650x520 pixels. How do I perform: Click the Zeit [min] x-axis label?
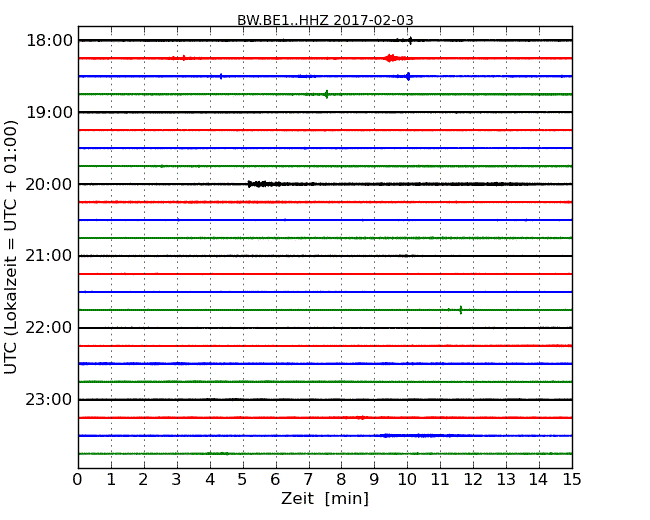click(x=325, y=498)
